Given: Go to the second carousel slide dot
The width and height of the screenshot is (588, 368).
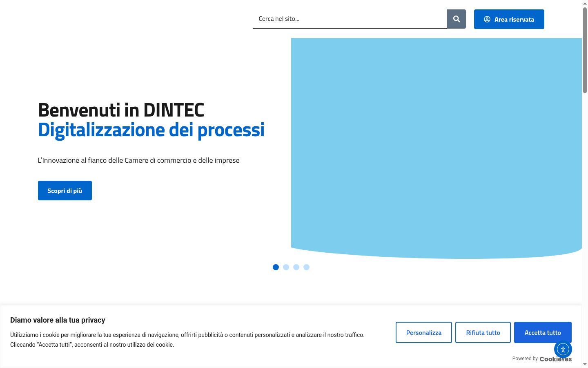Looking at the screenshot, I should (x=286, y=267).
